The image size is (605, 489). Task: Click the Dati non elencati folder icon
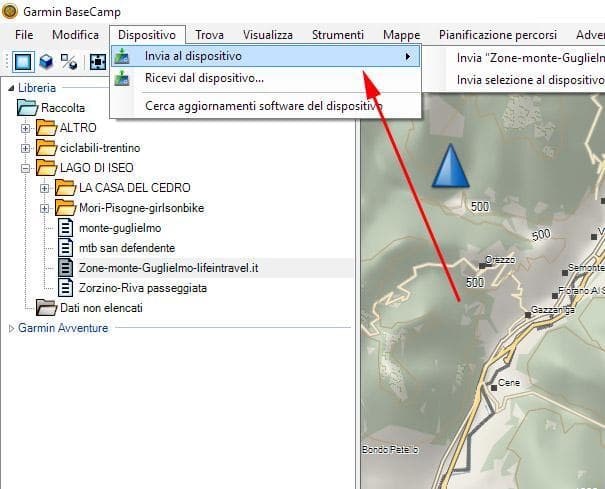[x=46, y=308]
